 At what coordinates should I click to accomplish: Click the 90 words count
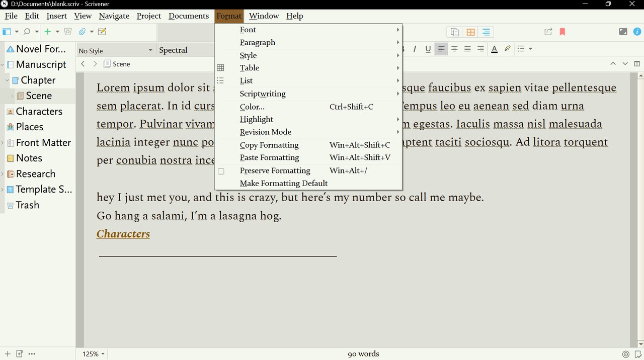363,354
